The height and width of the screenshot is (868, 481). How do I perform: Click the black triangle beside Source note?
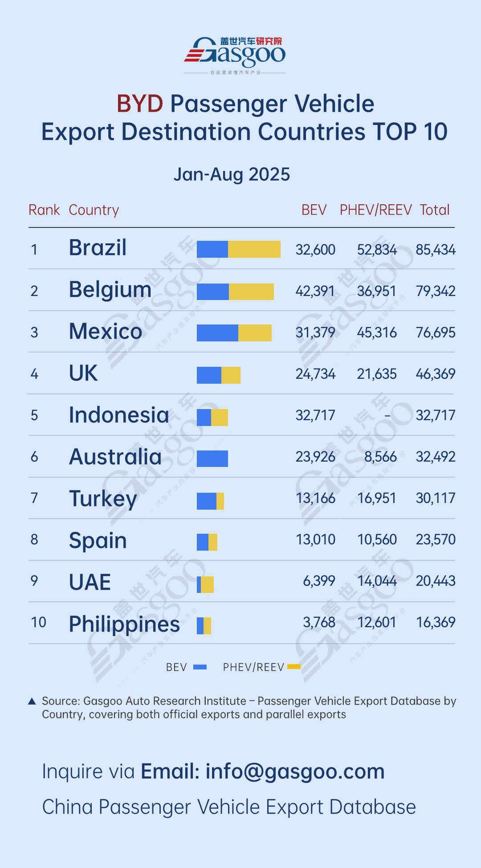tap(32, 702)
